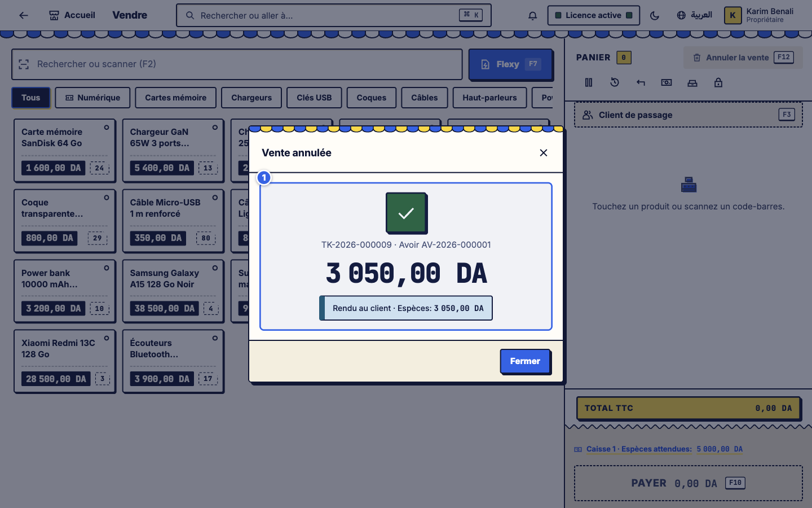812x508 pixels.
Task: Filter by Clés USB category
Action: [x=314, y=98]
